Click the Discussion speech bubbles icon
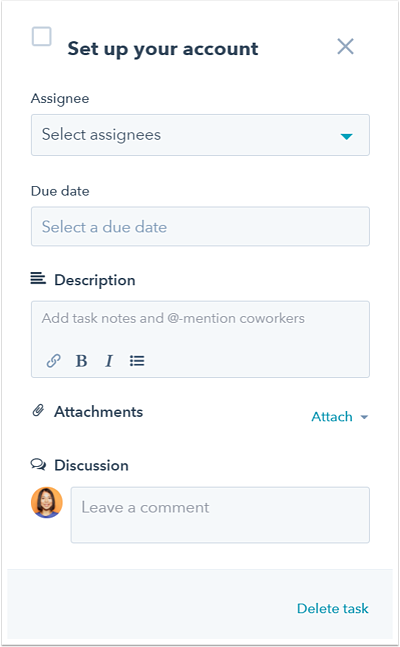The height and width of the screenshot is (647, 400). (38, 465)
